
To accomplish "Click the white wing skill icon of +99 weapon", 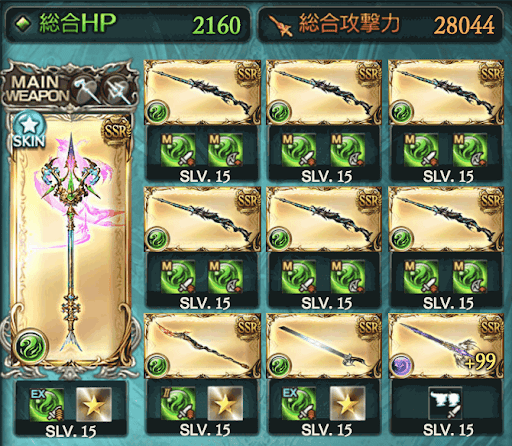I will (x=445, y=403).
